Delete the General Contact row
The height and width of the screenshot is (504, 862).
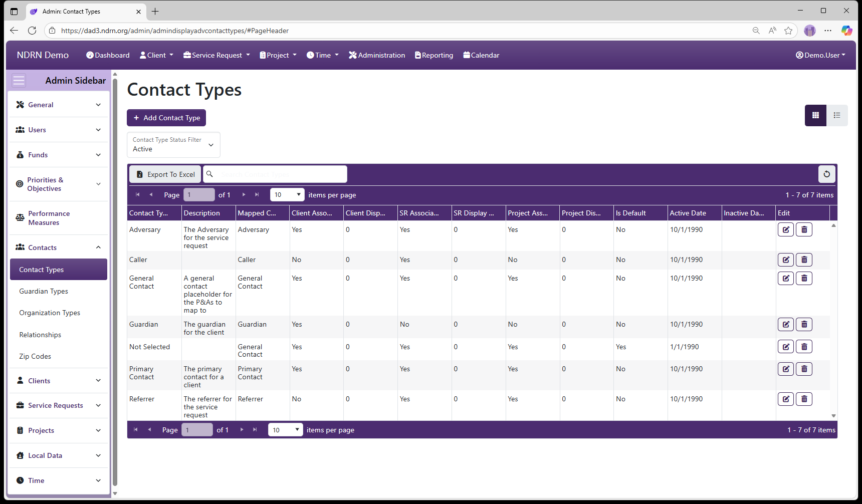(804, 278)
